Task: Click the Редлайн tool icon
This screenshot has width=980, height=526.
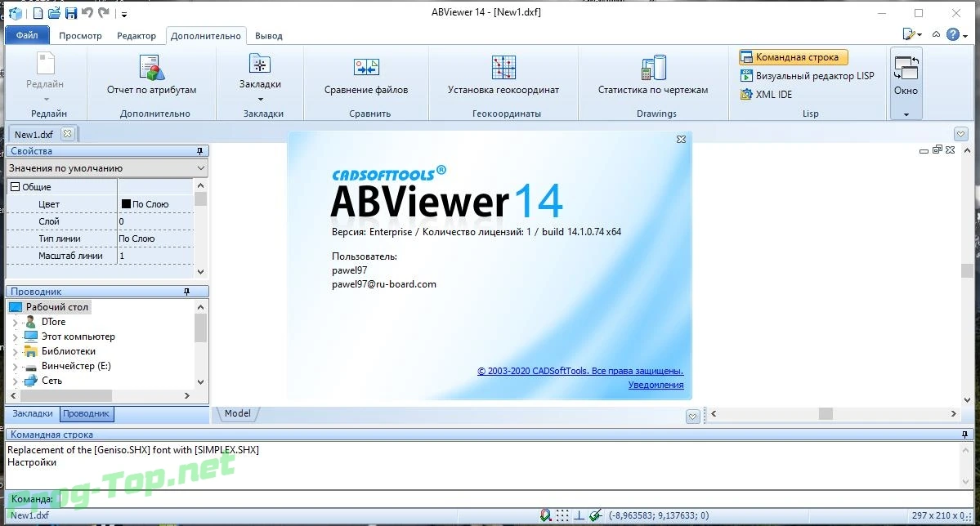Action: pyautogui.click(x=45, y=63)
